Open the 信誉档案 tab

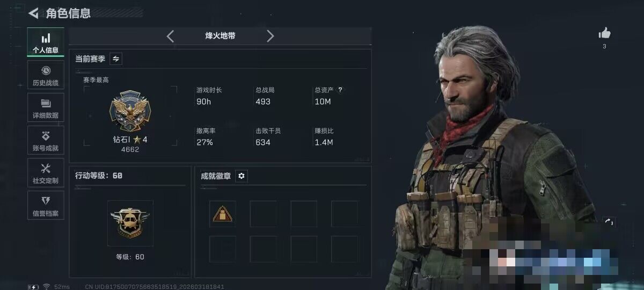click(x=46, y=206)
